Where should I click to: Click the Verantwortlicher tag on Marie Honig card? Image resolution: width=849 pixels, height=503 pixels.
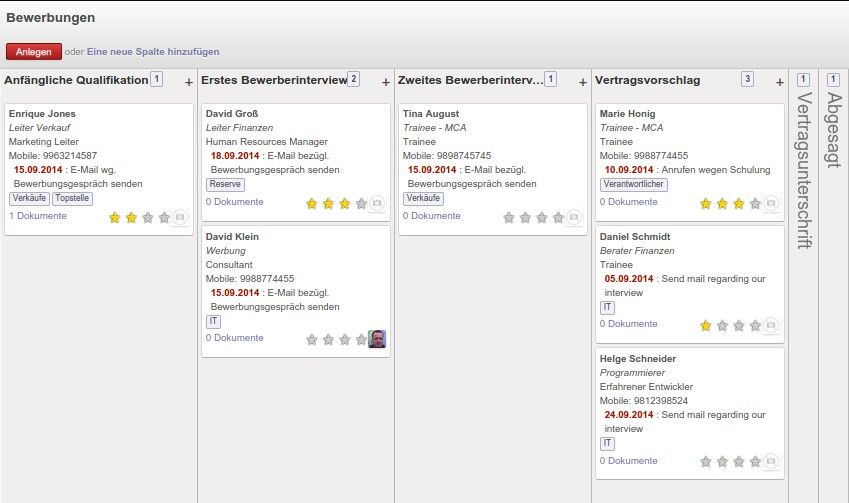pyautogui.click(x=633, y=185)
